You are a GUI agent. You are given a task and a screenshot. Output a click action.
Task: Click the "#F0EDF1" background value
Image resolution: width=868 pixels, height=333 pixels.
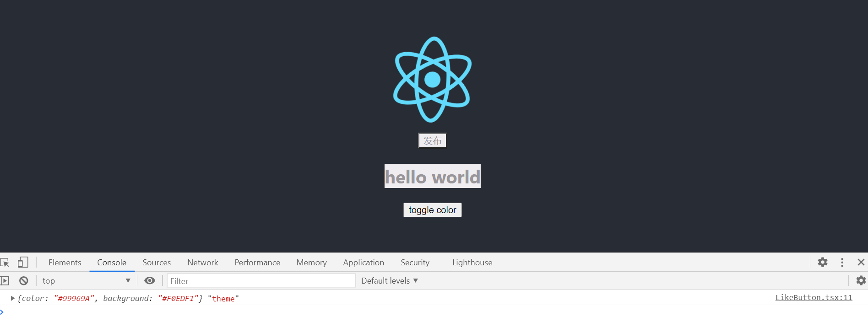[178, 298]
